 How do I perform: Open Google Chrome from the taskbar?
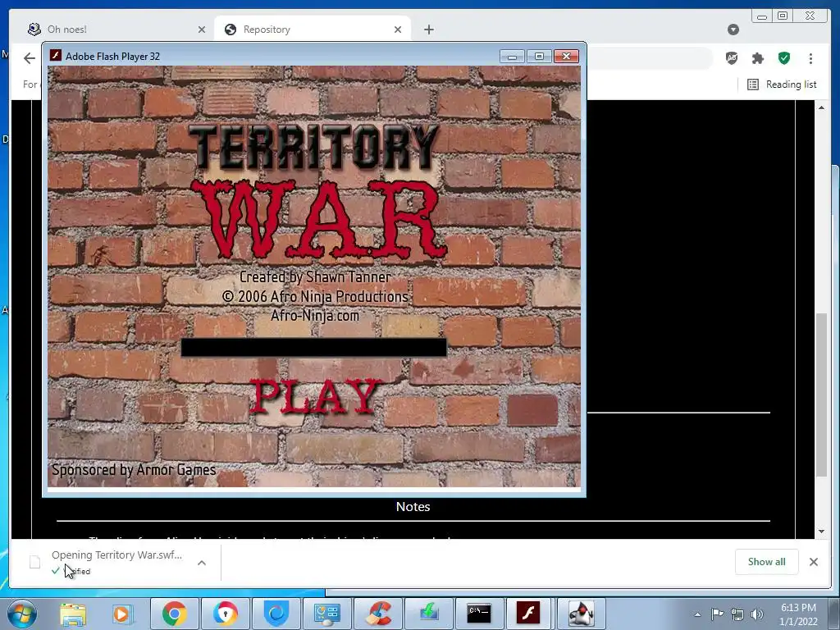pyautogui.click(x=174, y=614)
